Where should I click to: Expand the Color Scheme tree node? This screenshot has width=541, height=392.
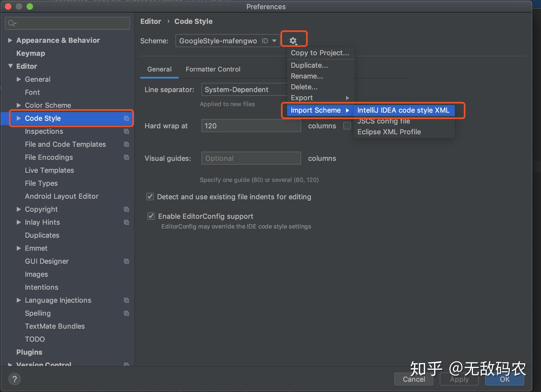(19, 105)
